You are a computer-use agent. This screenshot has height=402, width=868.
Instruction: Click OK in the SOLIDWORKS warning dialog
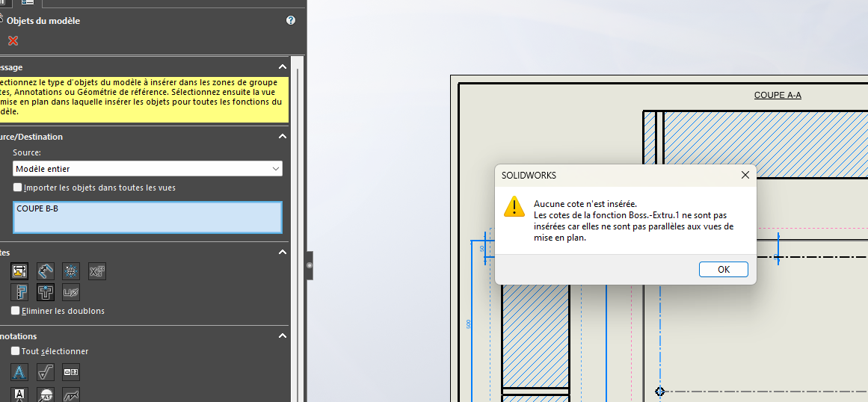tap(723, 270)
